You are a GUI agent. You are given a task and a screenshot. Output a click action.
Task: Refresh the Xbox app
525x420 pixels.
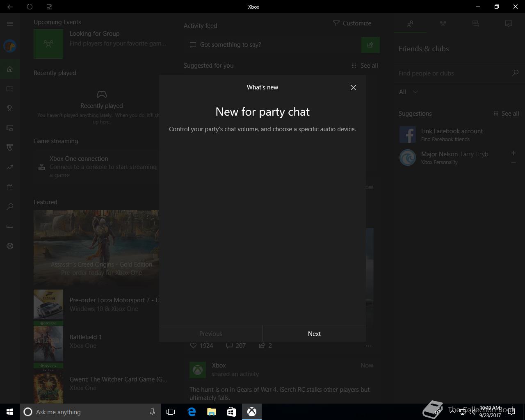pyautogui.click(x=30, y=7)
